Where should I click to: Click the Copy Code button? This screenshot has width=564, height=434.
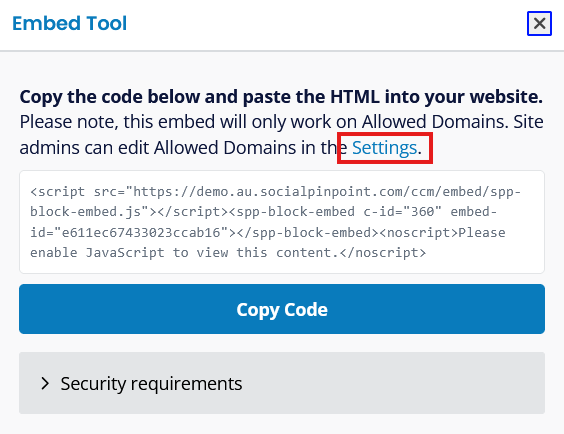[282, 309]
